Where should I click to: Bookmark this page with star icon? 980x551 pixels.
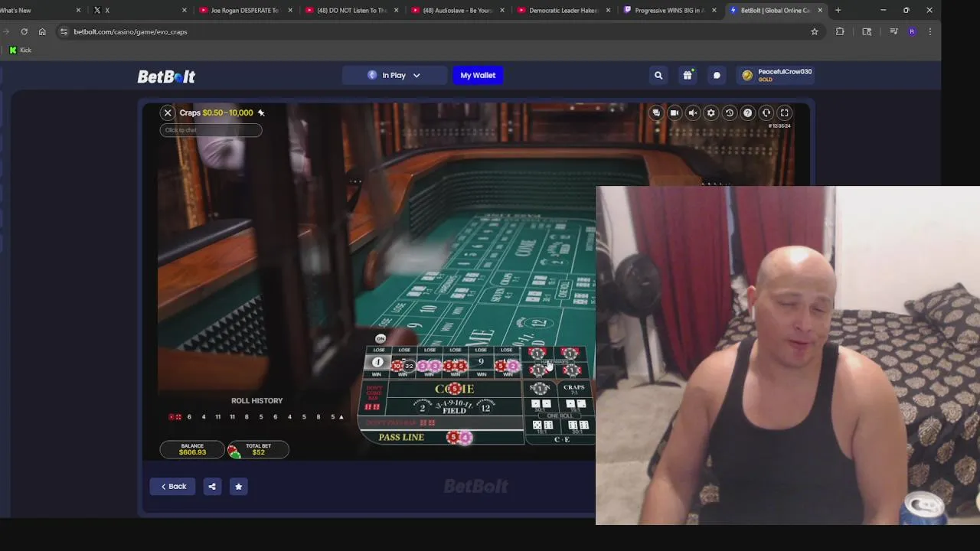point(815,31)
